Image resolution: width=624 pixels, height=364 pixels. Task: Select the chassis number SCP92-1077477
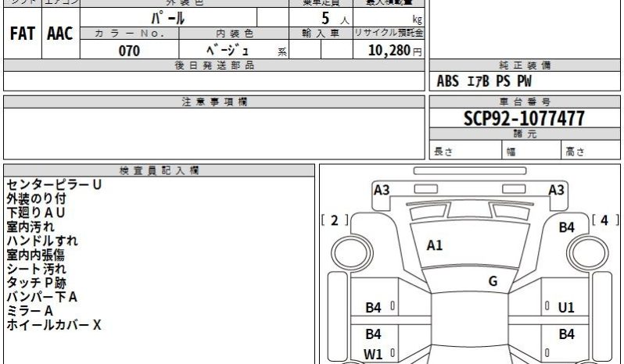(x=524, y=119)
